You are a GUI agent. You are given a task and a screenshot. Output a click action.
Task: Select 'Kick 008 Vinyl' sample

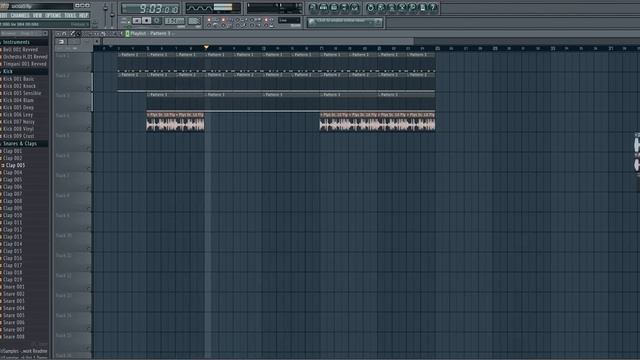[18, 129]
